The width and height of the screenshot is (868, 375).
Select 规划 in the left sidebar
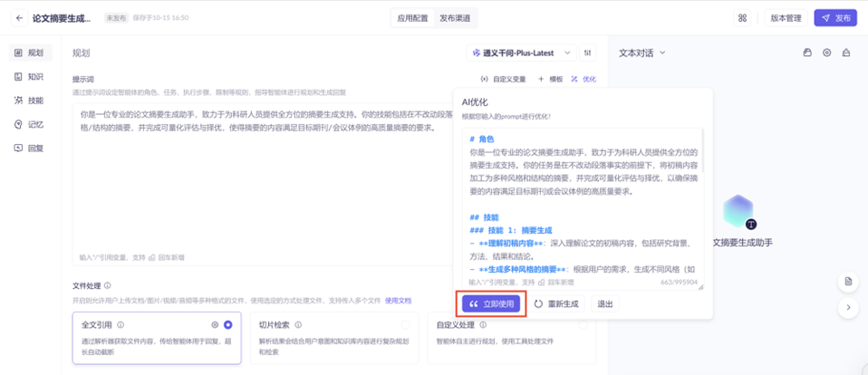[x=31, y=53]
